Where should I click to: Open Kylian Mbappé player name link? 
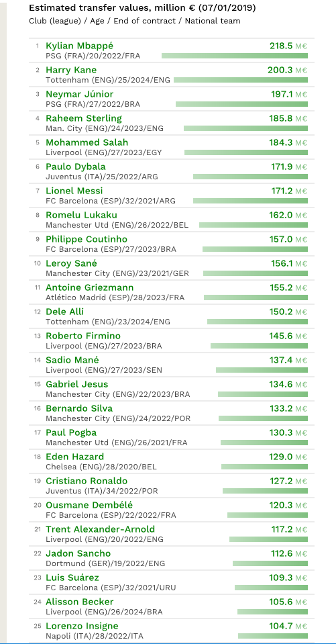click(79, 46)
